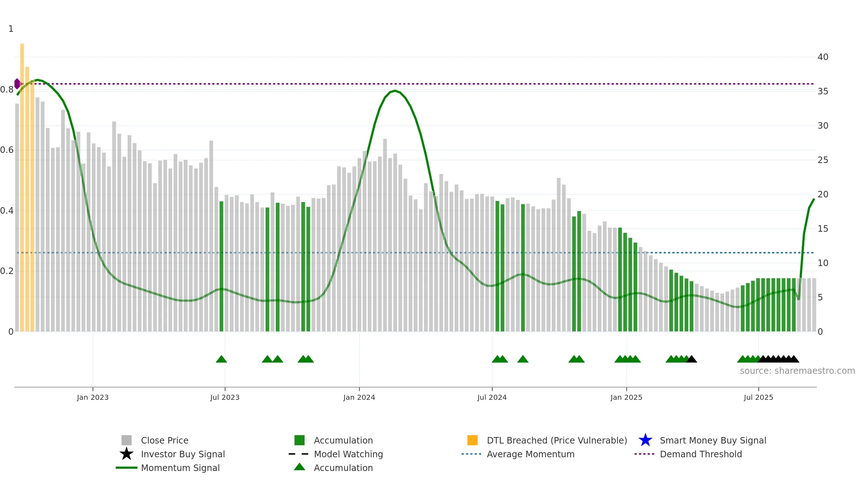The image size is (868, 488).
Task: Click the dotted Average Momentum legend line
Action: pos(472,454)
